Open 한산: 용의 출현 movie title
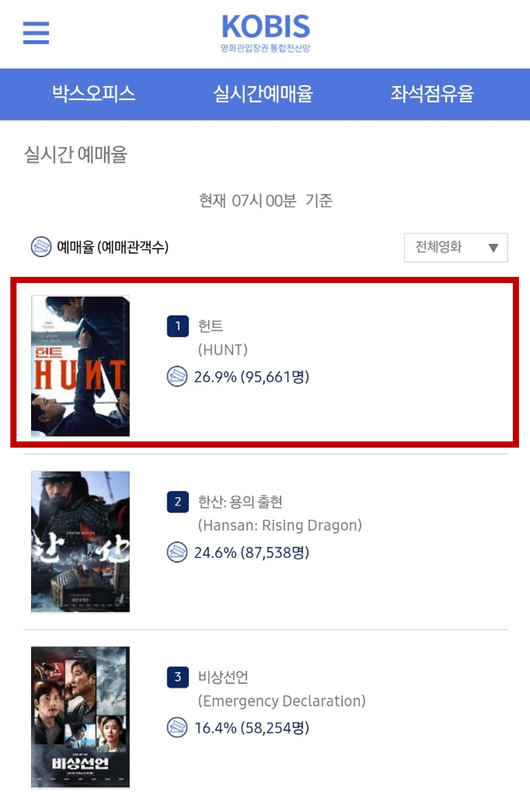 tap(240, 502)
